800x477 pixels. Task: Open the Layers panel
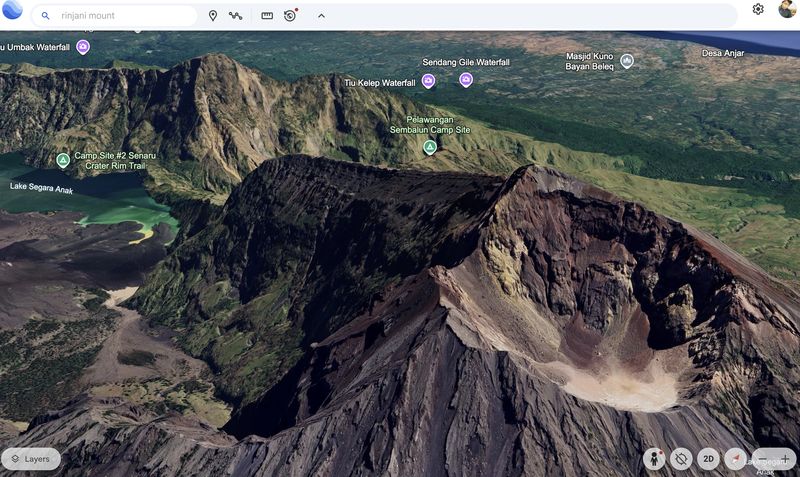tap(31, 459)
